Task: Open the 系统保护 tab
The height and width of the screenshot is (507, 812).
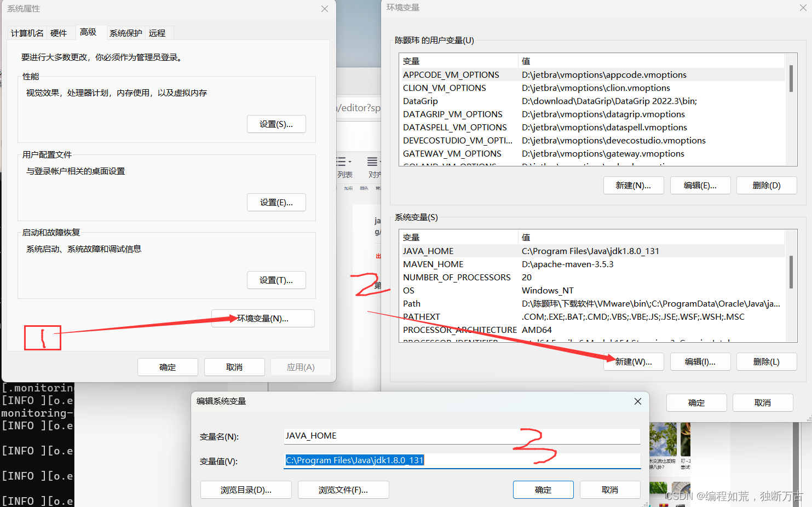Action: point(125,33)
